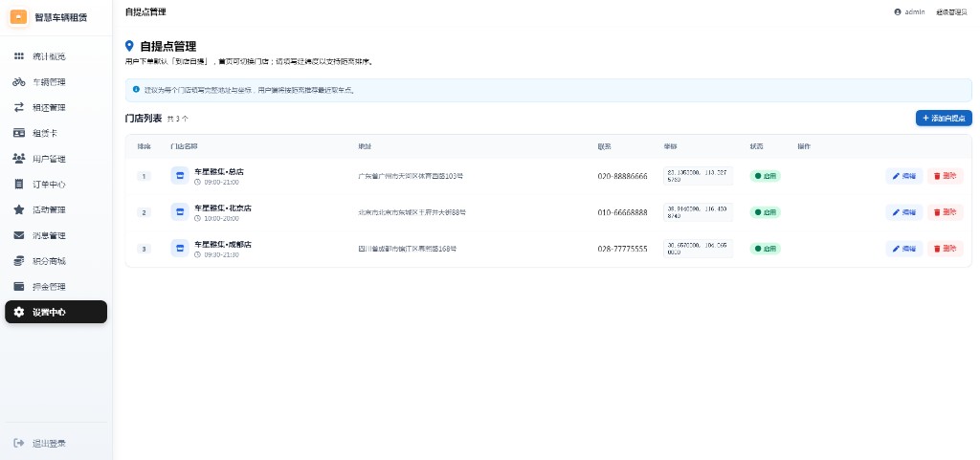This screenshot has width=980, height=460.
Task: Click the swap-arrows icon for 租还管理
Action: point(19,107)
